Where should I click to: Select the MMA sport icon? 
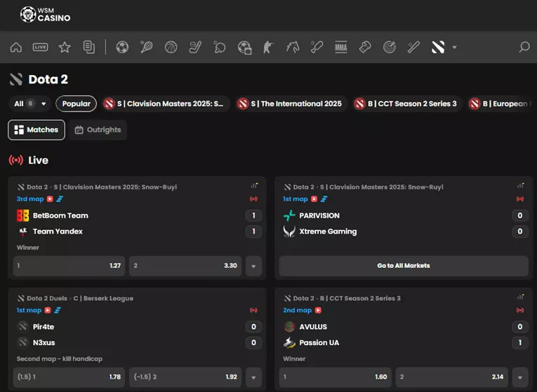tap(340, 47)
